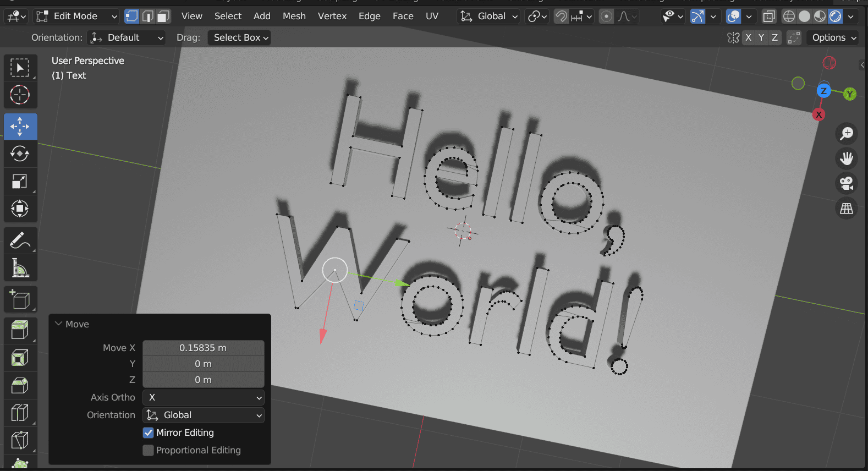Click the Pan view hand icon

[847, 158]
